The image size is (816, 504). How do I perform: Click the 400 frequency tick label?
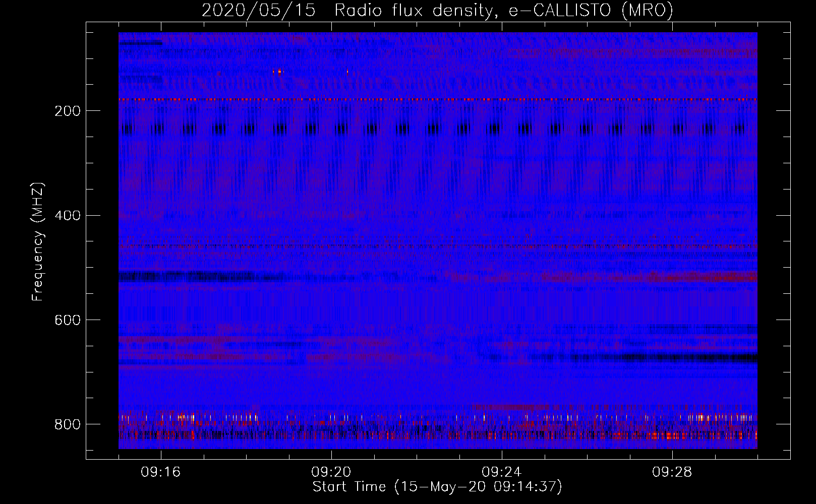(x=67, y=216)
